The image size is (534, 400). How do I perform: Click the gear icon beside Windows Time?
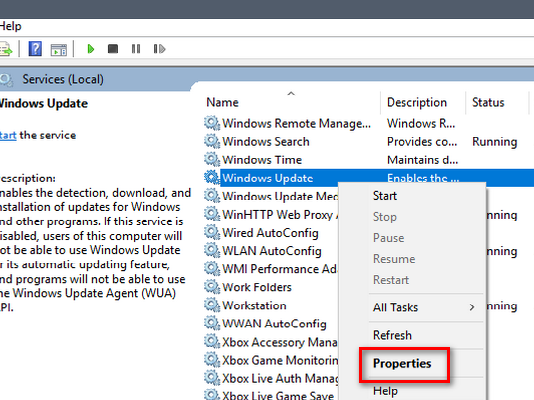point(212,159)
